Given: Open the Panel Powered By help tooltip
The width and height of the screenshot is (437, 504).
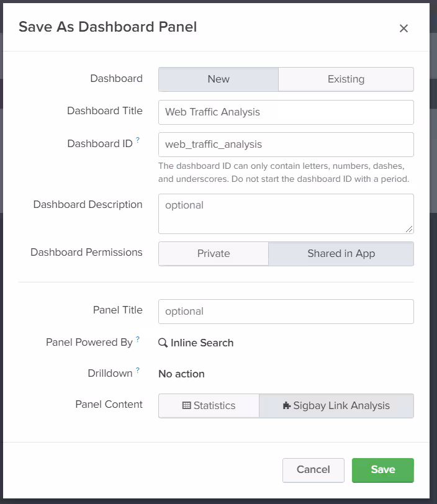Looking at the screenshot, I should coord(138,340).
